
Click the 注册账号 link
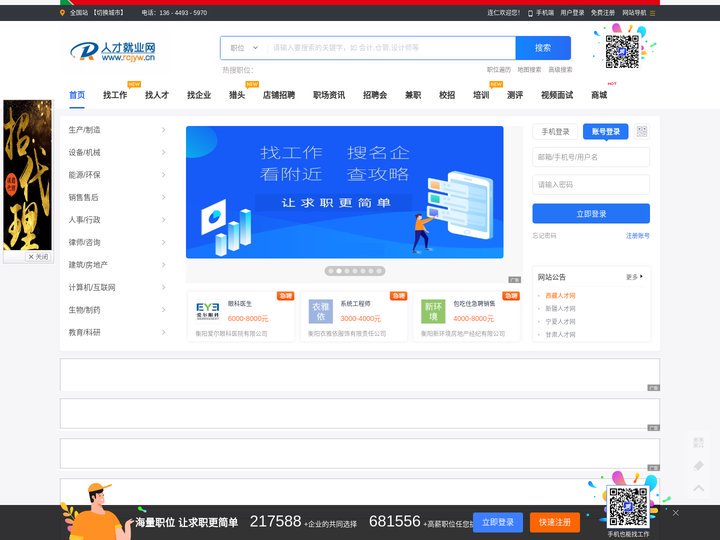pos(638,236)
